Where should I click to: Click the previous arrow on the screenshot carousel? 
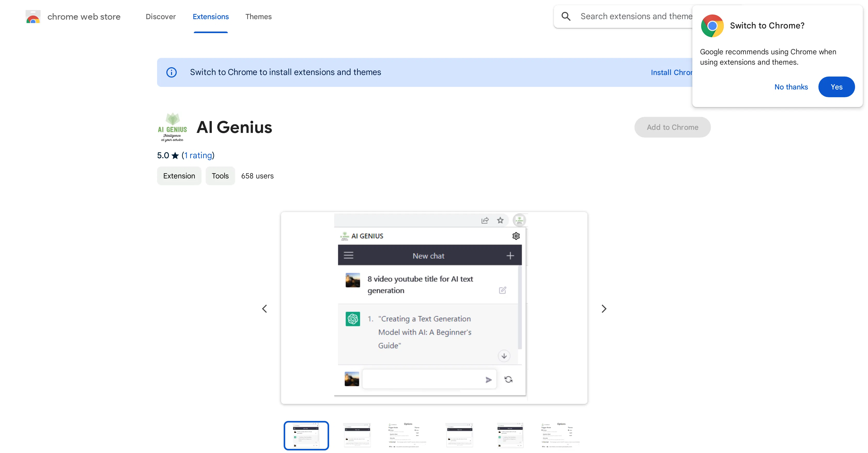(265, 308)
